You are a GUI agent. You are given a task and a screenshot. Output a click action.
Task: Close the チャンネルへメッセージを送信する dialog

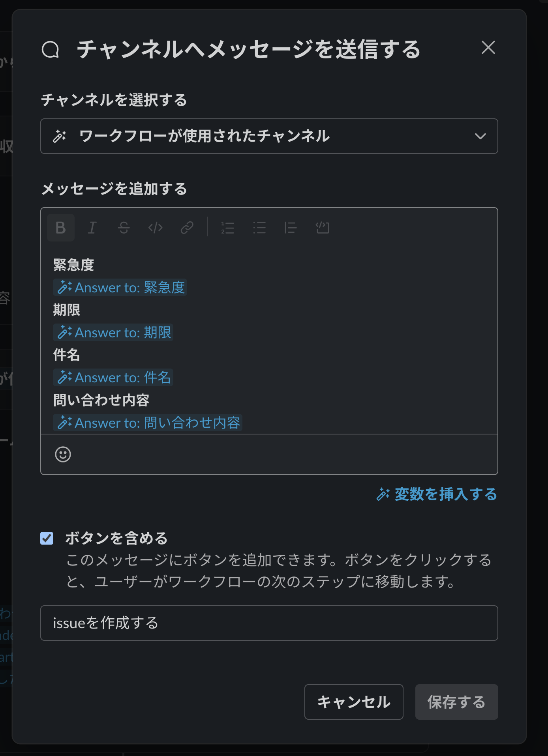(x=488, y=48)
